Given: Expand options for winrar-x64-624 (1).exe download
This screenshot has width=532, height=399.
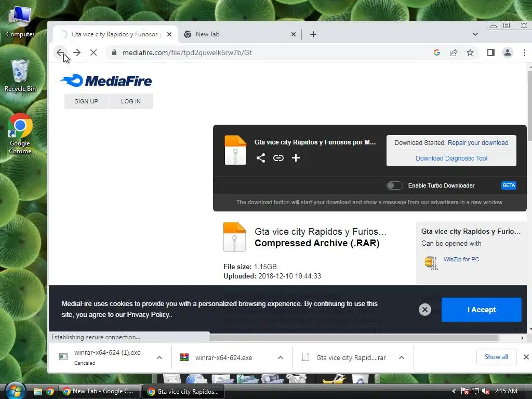Looking at the screenshot, I should (x=159, y=357).
